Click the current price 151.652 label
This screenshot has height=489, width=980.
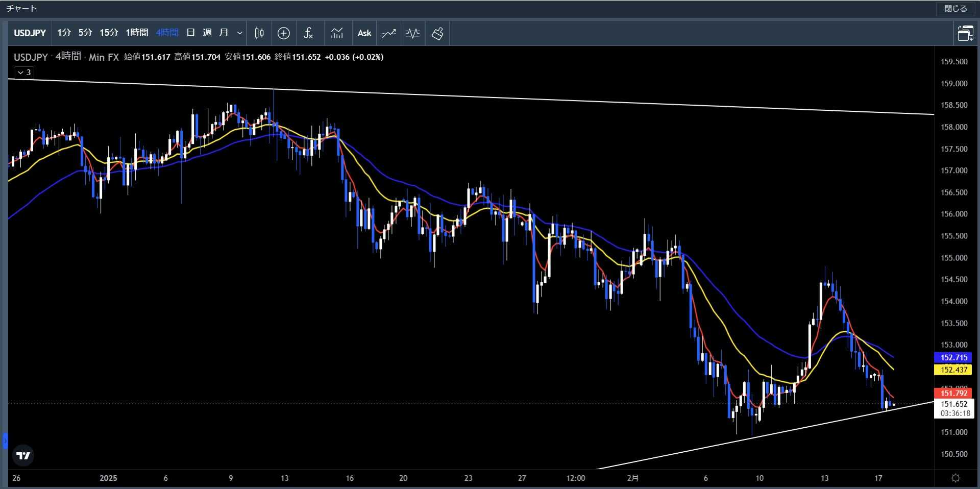[954, 404]
